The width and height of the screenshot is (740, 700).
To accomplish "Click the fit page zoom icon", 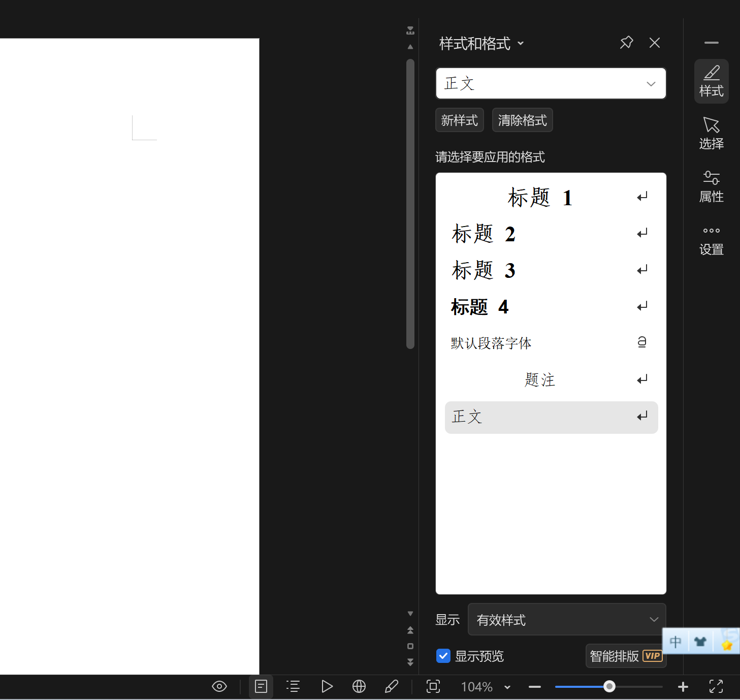I will (433, 687).
